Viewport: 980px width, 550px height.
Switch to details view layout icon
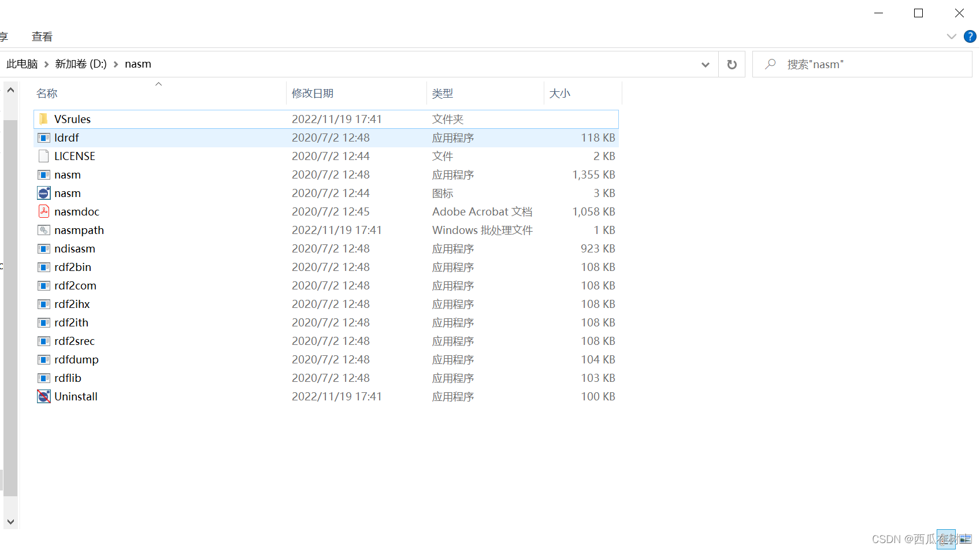946,539
